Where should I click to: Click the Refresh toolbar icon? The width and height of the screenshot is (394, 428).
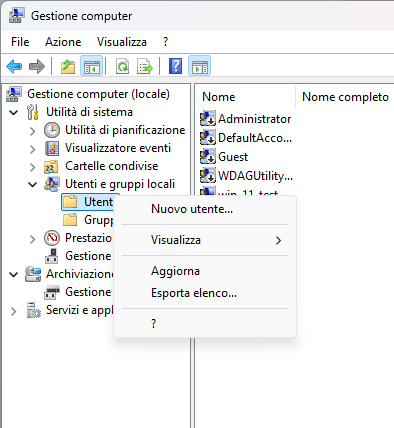[x=123, y=66]
